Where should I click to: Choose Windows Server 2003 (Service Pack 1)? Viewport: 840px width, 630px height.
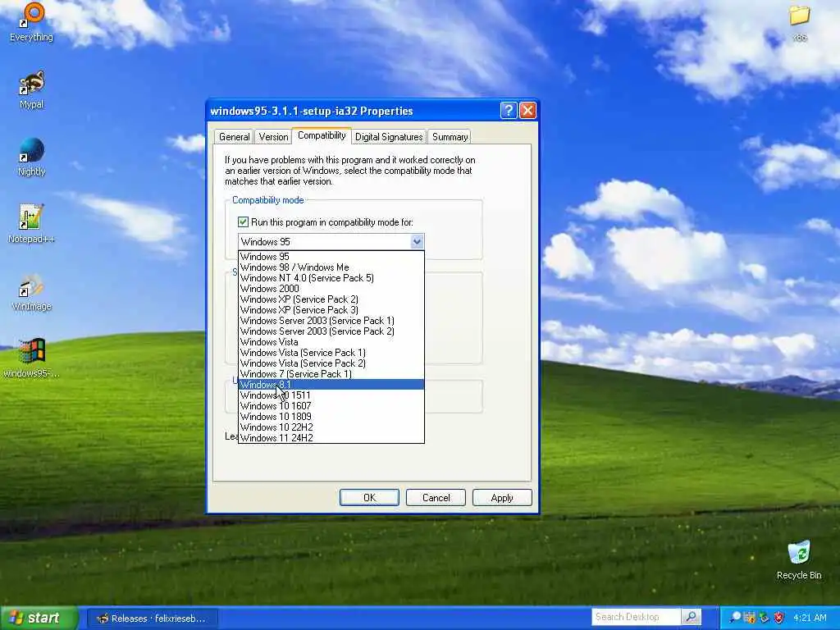pos(331,321)
